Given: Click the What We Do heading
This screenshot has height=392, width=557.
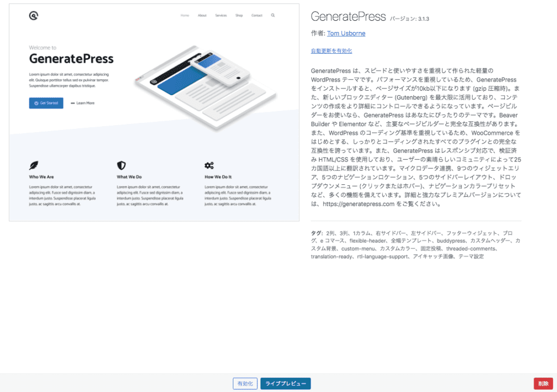Looking at the screenshot, I should coord(129,177).
